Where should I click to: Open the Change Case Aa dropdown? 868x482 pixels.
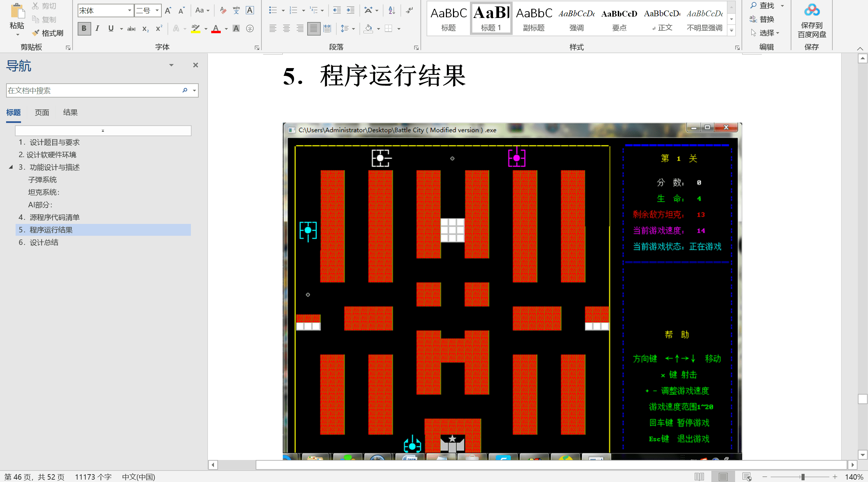[202, 11]
